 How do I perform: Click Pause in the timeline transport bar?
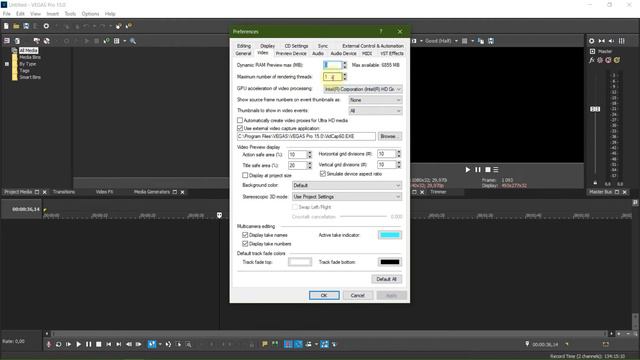pos(89,344)
